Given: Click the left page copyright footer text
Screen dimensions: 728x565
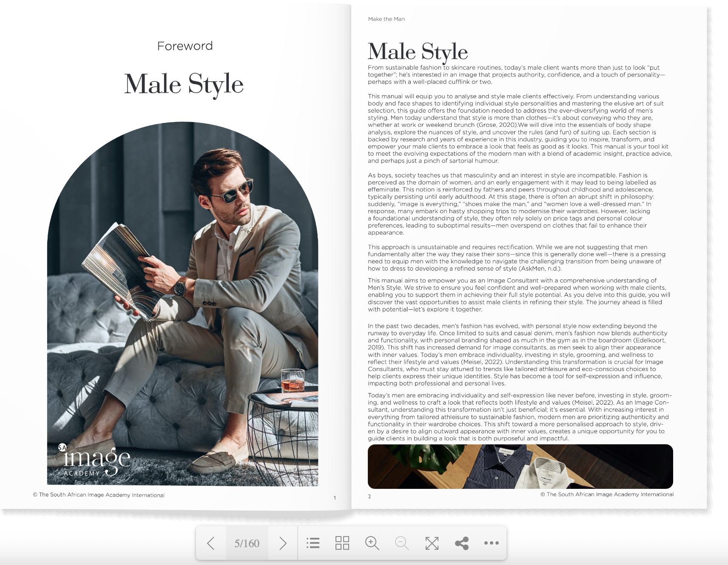Looking at the screenshot, I should 99,495.
